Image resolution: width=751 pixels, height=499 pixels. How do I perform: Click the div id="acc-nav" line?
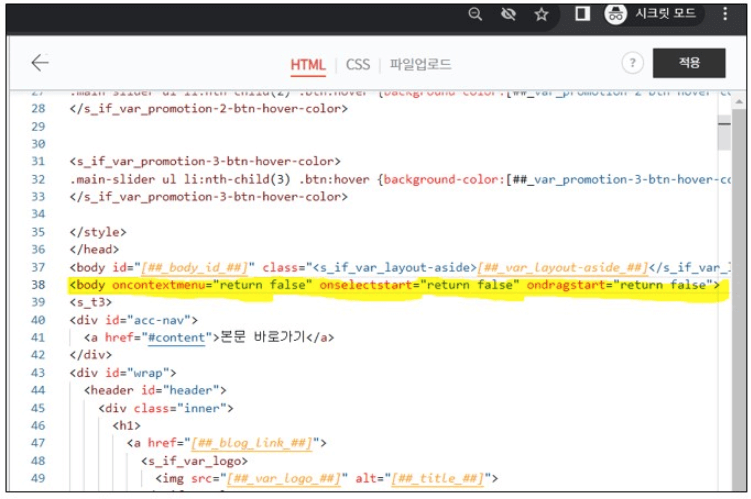[134, 320]
